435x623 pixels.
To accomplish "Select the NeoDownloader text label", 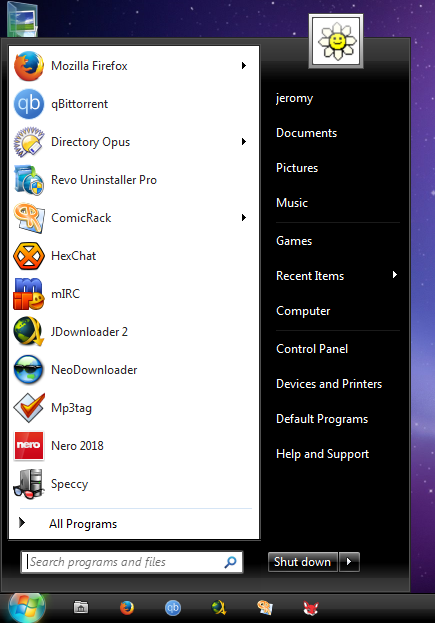I will (x=94, y=370).
